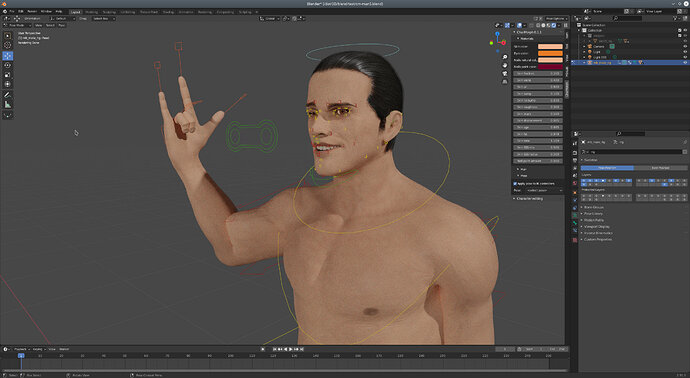Activate the Rotate tool
This screenshot has width=690, height=378.
pos(7,65)
